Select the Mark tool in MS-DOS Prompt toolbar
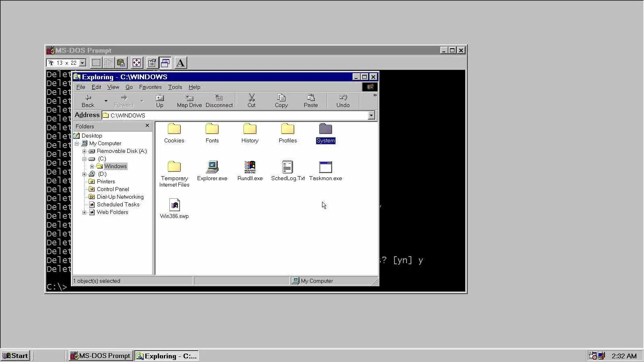The height and width of the screenshot is (362, 644). pos(96,63)
